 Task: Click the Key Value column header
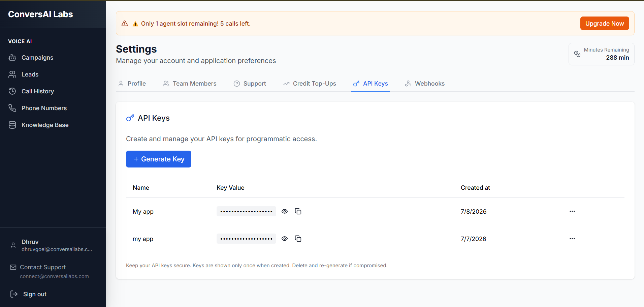pos(230,188)
